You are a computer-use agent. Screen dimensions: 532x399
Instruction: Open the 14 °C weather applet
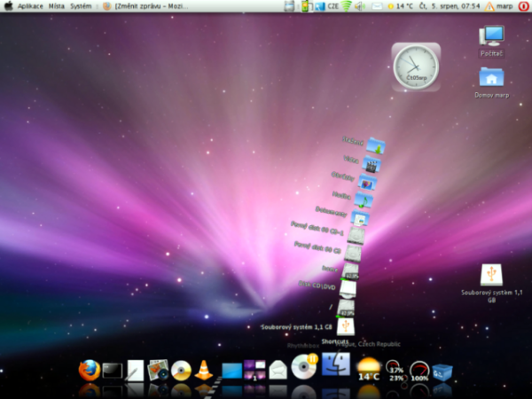pyautogui.click(x=401, y=6)
